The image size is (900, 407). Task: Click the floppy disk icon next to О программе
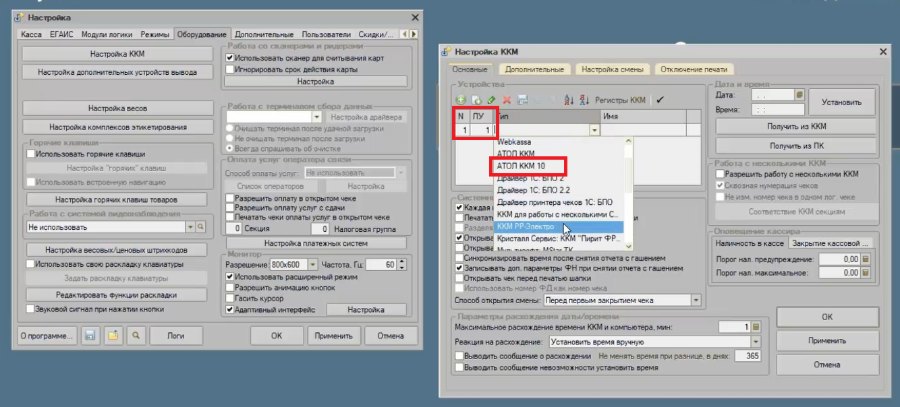[90, 336]
